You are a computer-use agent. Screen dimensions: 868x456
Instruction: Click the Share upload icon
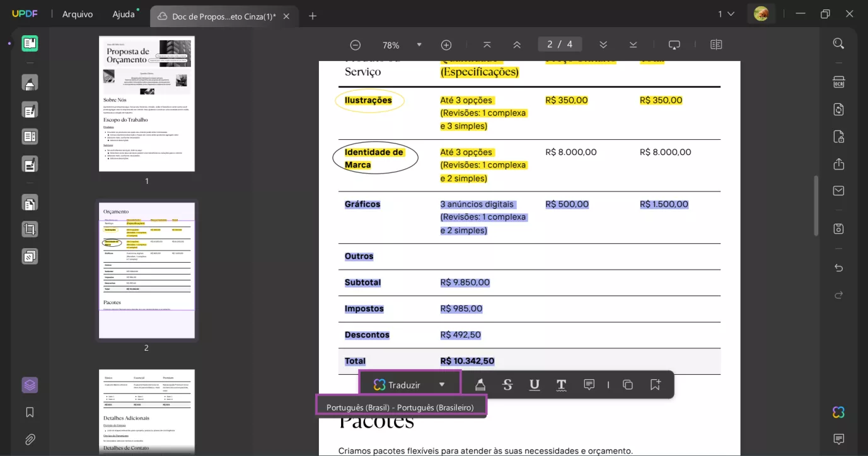click(838, 164)
